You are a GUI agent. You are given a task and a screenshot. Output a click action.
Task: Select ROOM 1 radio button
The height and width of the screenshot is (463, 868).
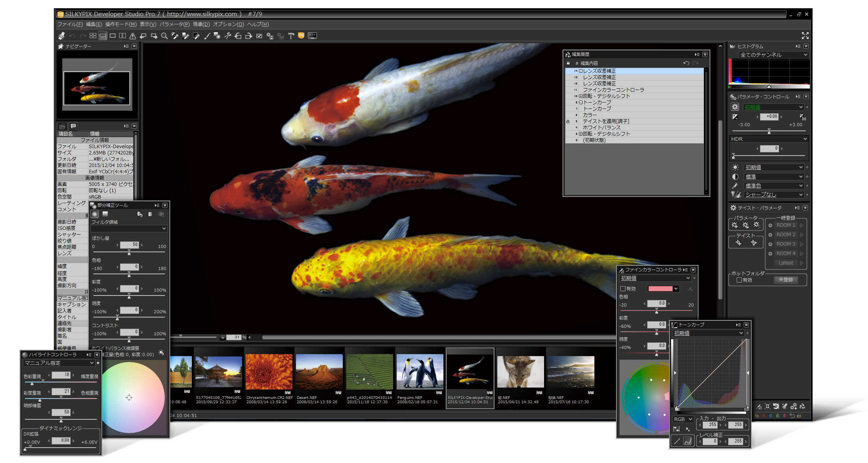click(x=770, y=225)
